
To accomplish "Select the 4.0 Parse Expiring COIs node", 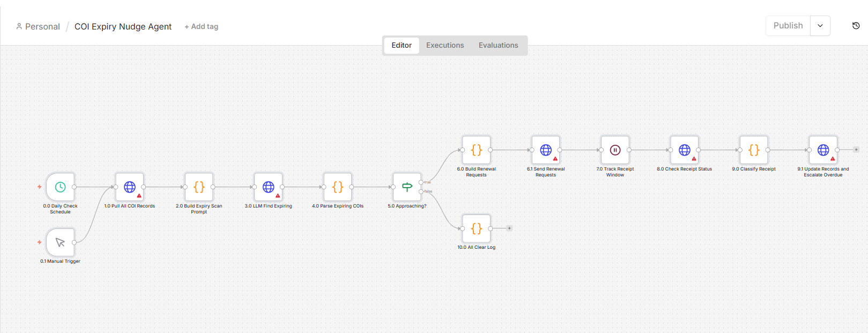I will 338,187.
